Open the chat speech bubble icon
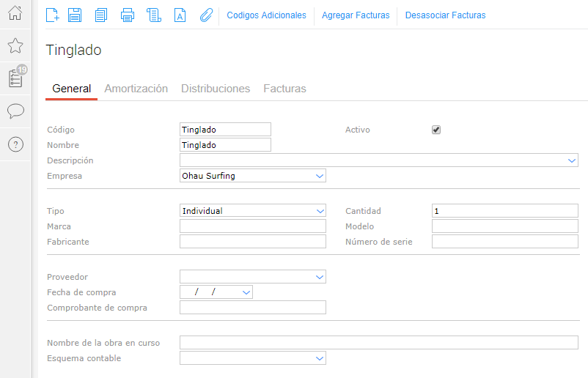Screen dimensions: 588x378 click(15, 111)
